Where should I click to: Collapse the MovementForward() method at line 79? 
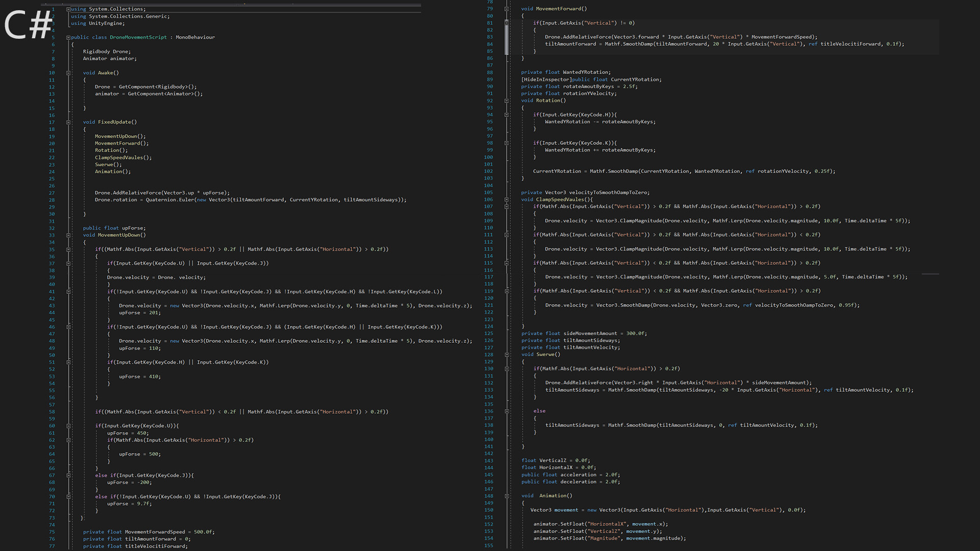click(x=506, y=9)
